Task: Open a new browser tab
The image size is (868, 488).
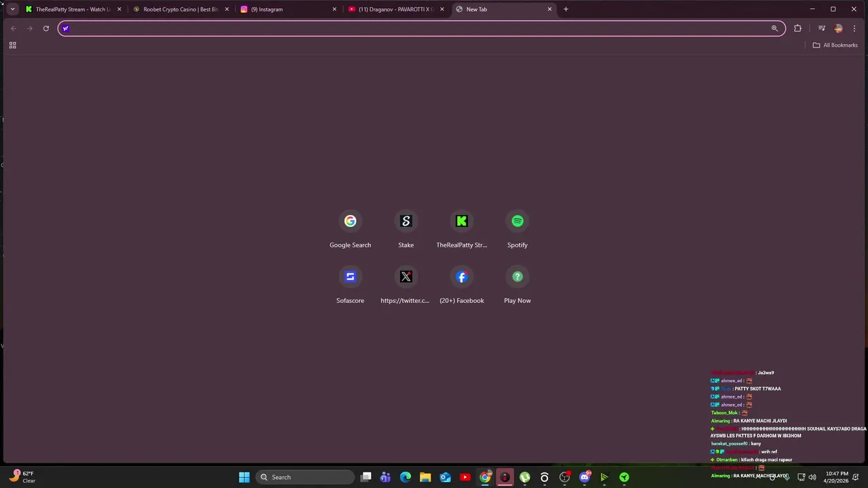Action: coord(566,9)
